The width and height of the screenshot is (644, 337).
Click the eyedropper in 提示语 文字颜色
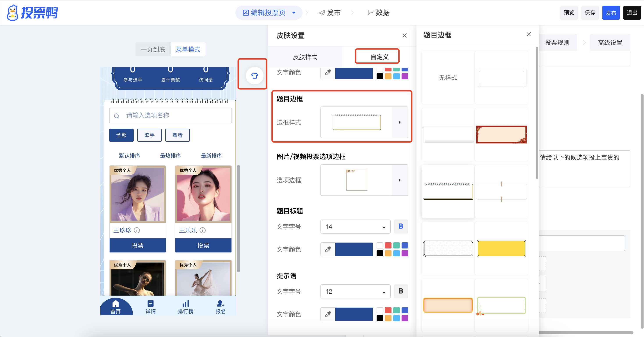(327, 314)
